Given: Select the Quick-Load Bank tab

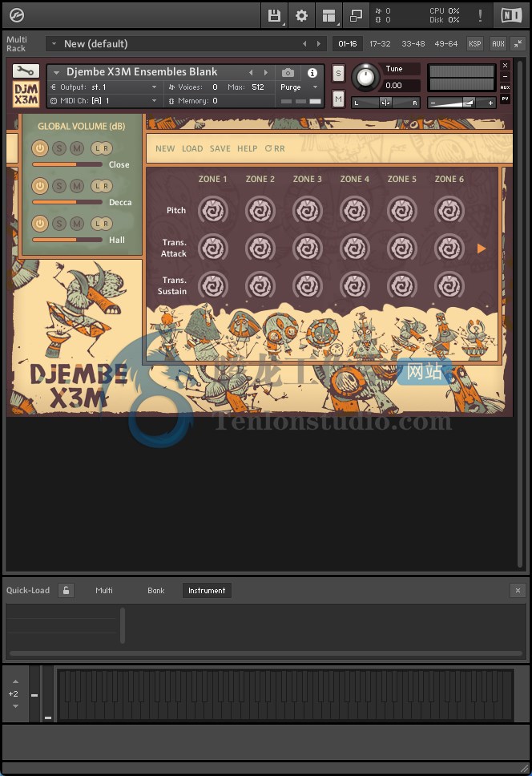Looking at the screenshot, I should pyautogui.click(x=155, y=590).
